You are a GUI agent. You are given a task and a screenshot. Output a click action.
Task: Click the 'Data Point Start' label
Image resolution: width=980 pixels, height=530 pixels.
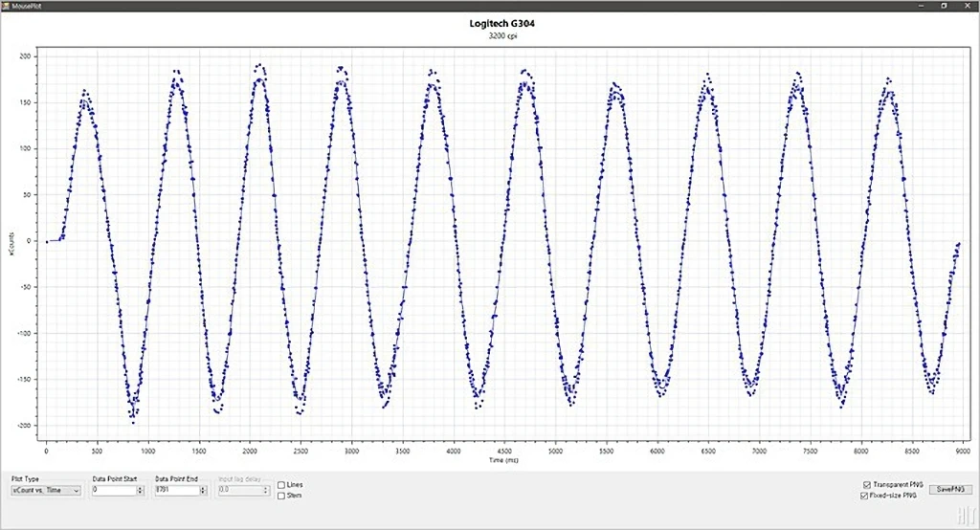[x=115, y=478]
